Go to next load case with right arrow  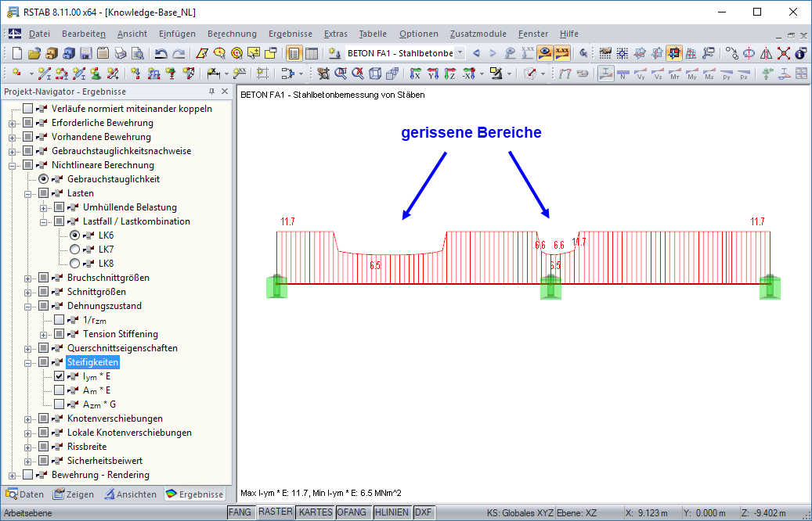pyautogui.click(x=493, y=53)
